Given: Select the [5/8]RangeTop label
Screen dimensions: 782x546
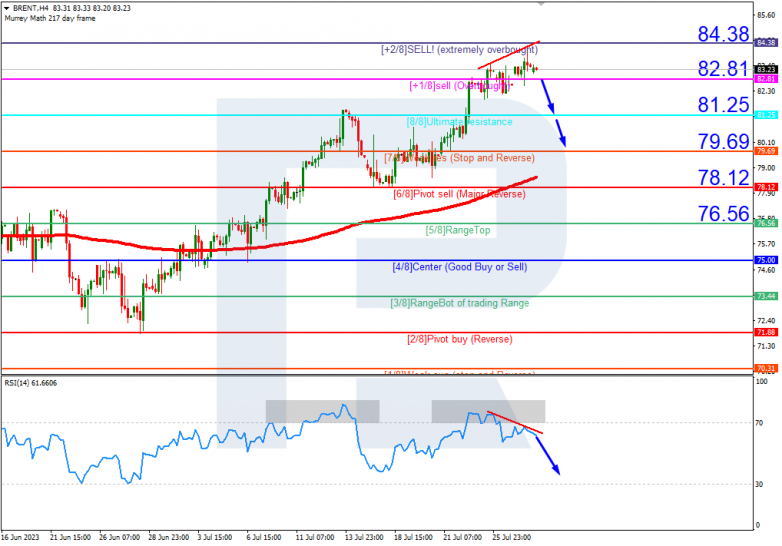Looking at the screenshot, I should [458, 230].
